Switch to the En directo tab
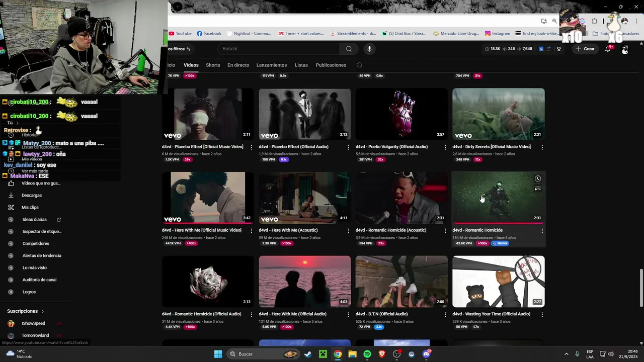The width and height of the screenshot is (644, 362). (238, 65)
